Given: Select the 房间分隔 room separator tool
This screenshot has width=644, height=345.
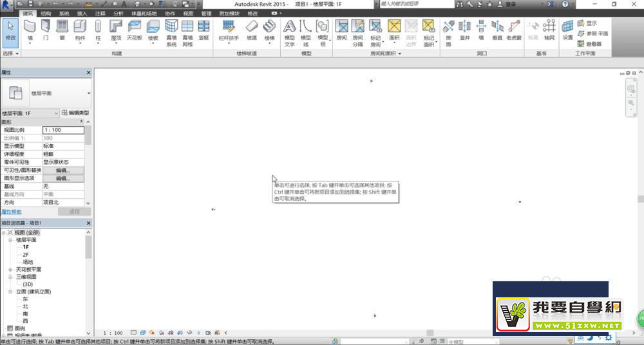Looking at the screenshot, I should click(x=357, y=33).
